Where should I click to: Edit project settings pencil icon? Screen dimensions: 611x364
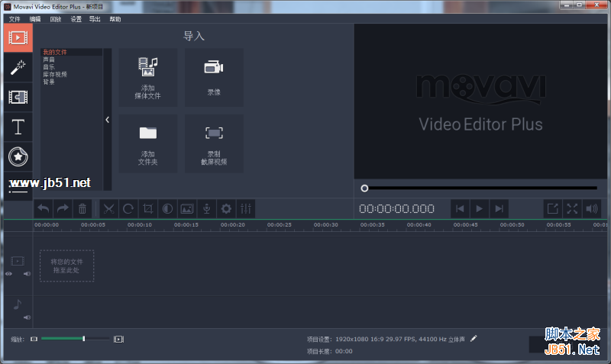coord(474,339)
